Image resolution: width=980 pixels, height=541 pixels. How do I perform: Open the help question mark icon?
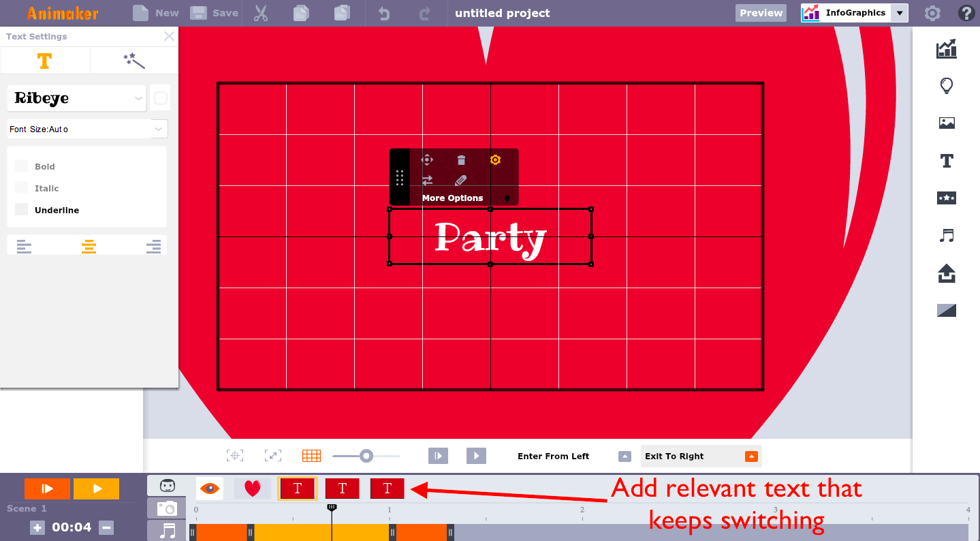[x=966, y=13]
